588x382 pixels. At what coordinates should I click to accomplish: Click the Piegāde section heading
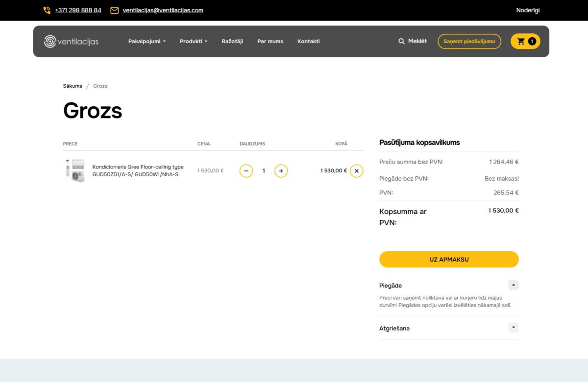pyautogui.click(x=391, y=286)
